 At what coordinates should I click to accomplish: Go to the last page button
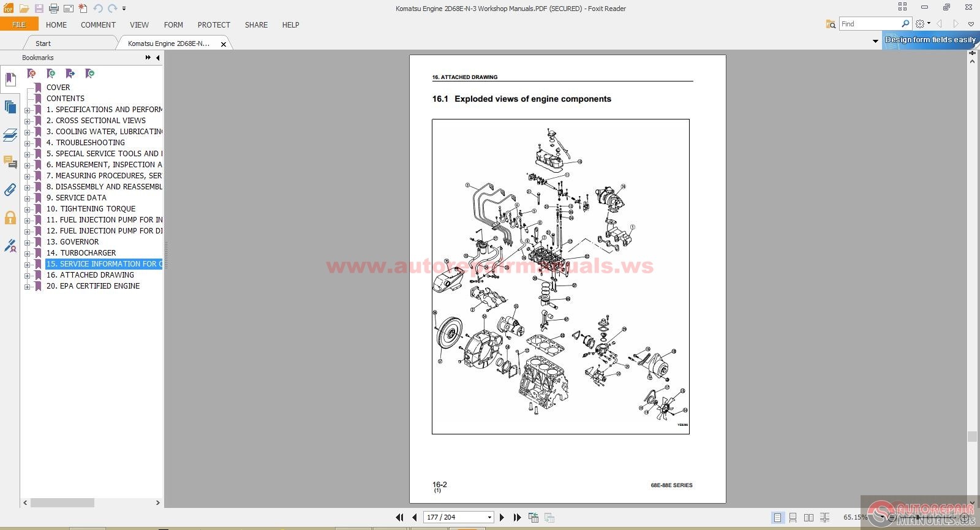(517, 518)
